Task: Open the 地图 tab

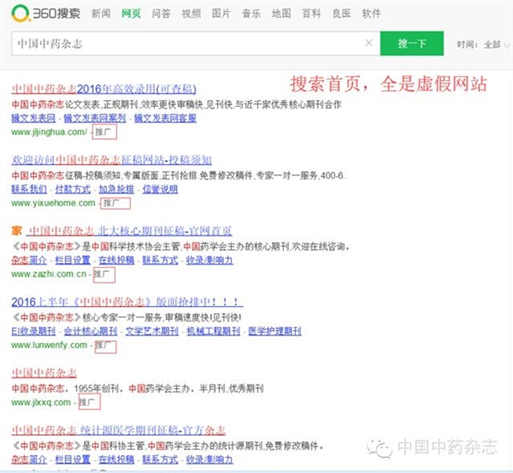Action: pos(281,13)
